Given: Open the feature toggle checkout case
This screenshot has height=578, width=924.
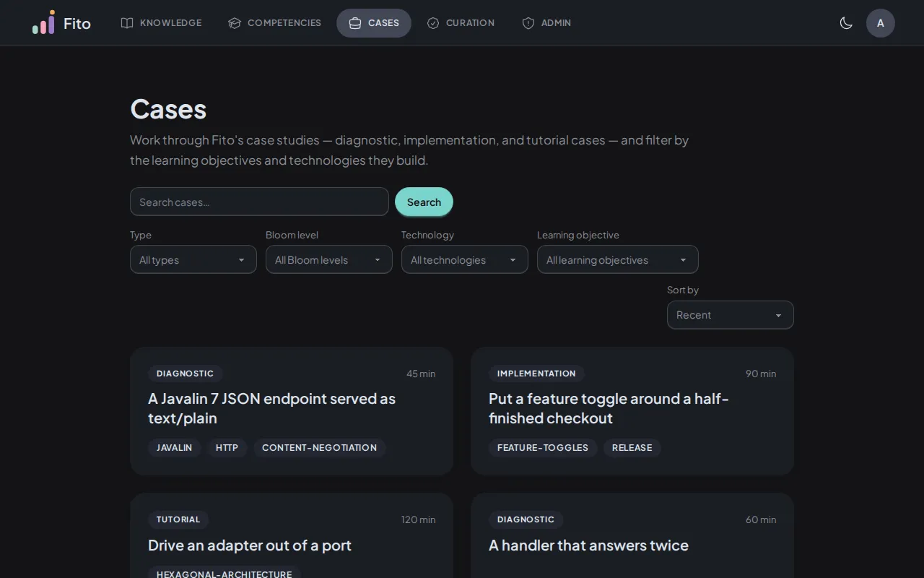Looking at the screenshot, I should click(632, 411).
